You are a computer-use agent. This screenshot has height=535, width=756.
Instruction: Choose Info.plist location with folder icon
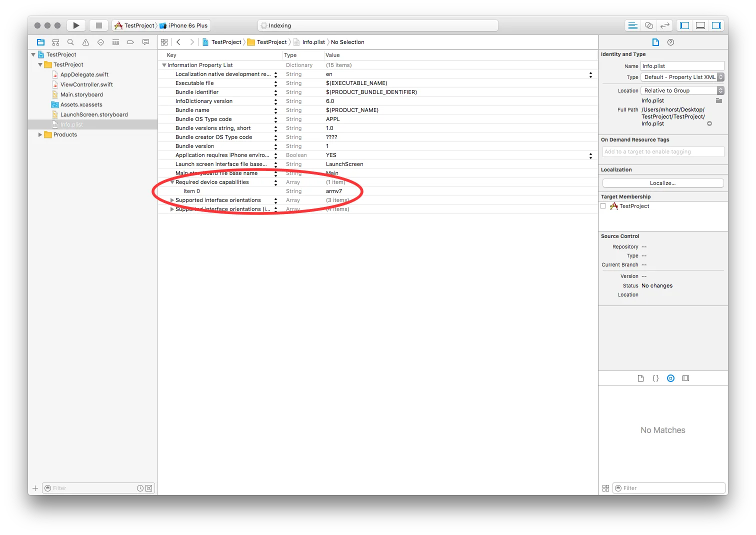[719, 100]
